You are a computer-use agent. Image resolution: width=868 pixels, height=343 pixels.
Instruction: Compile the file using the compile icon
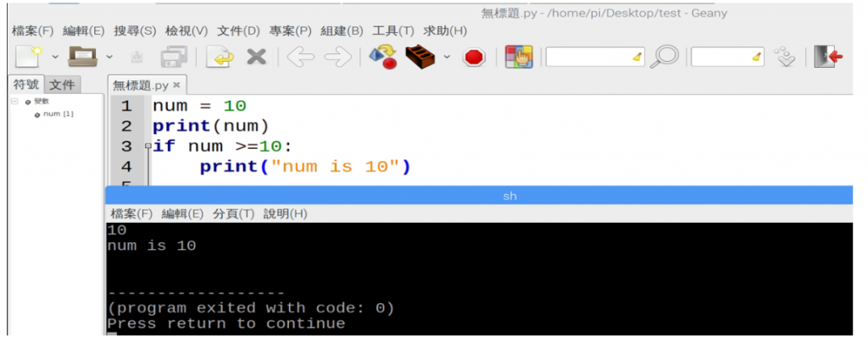(382, 57)
